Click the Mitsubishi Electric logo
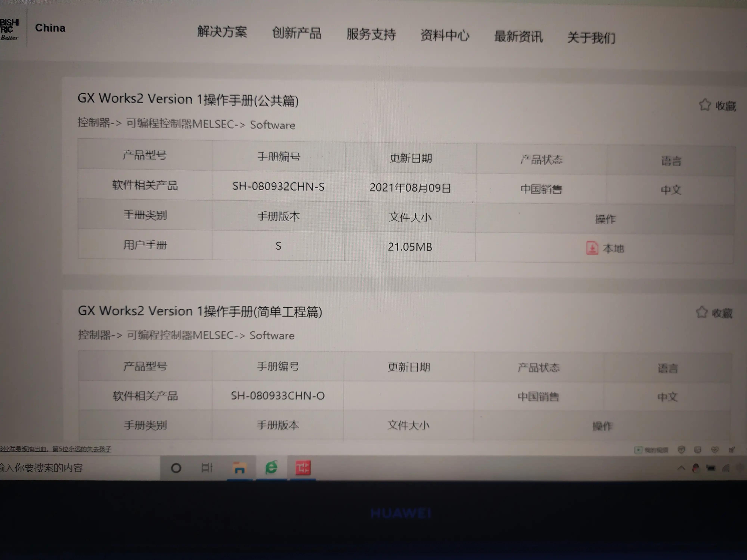Viewport: 747px width, 560px height. [x=10, y=30]
